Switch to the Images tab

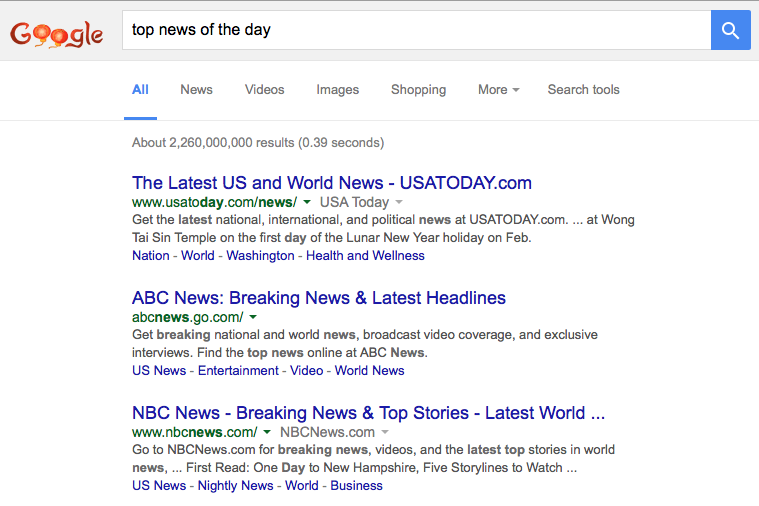coord(337,90)
